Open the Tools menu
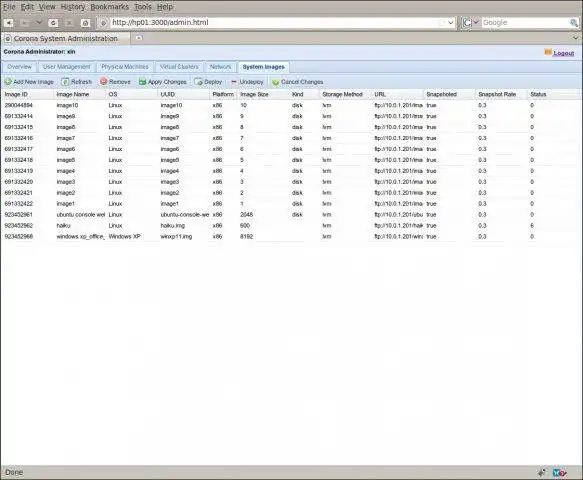Screen dimensions: 583x480 tap(143, 7)
